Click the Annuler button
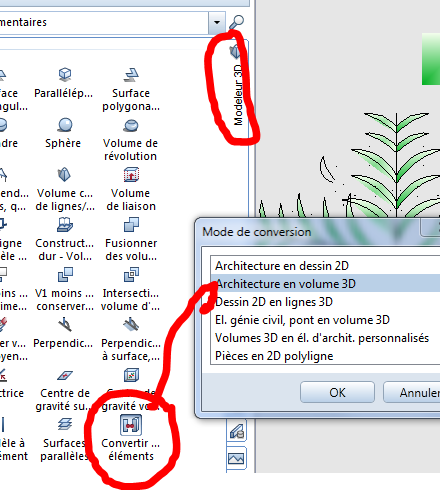 [x=413, y=392]
